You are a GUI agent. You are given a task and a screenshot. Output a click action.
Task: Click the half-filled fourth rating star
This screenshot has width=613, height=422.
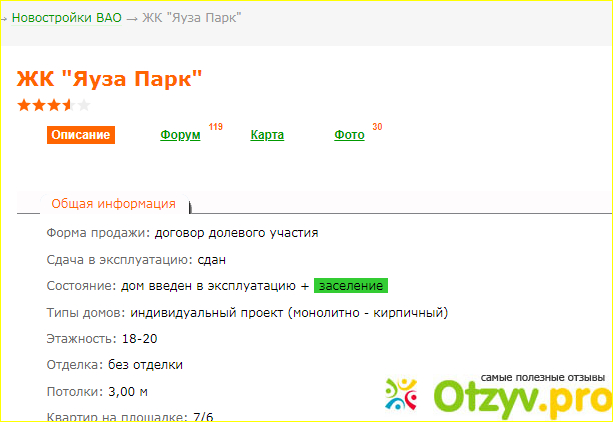click(x=68, y=104)
